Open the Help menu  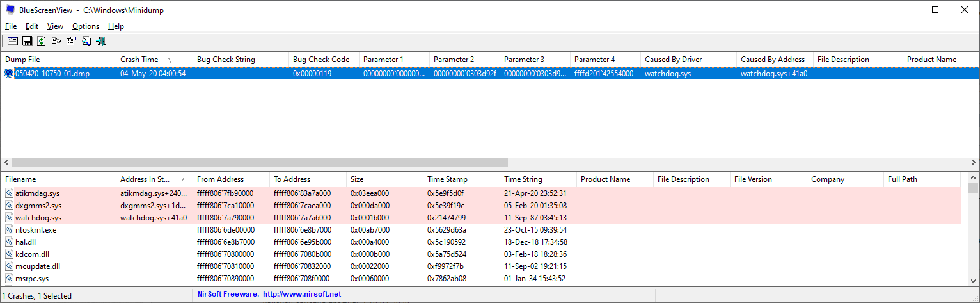click(x=116, y=26)
